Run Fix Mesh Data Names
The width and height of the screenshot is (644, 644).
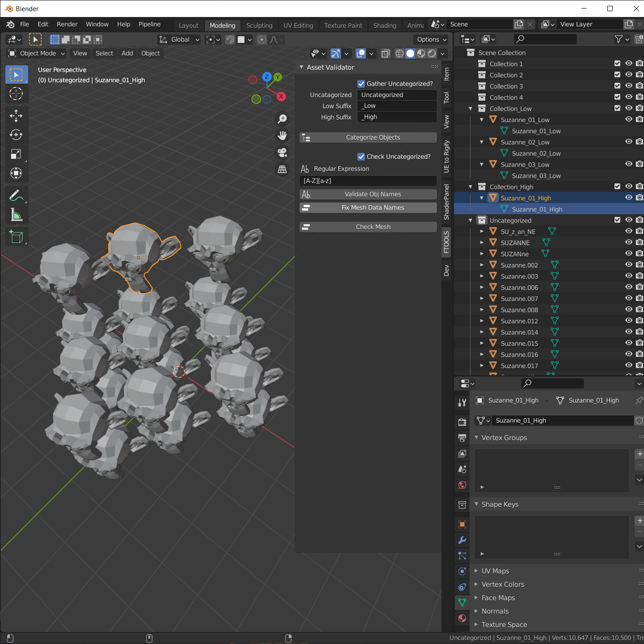point(368,208)
